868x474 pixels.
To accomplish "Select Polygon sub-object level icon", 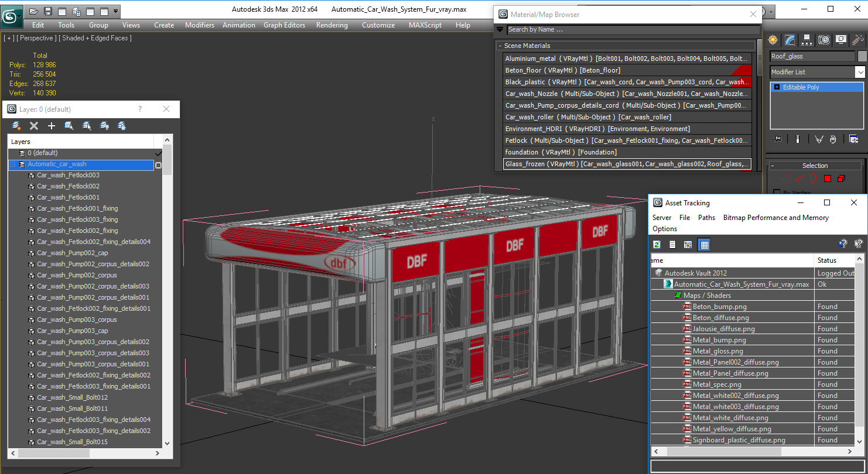I will click(827, 178).
